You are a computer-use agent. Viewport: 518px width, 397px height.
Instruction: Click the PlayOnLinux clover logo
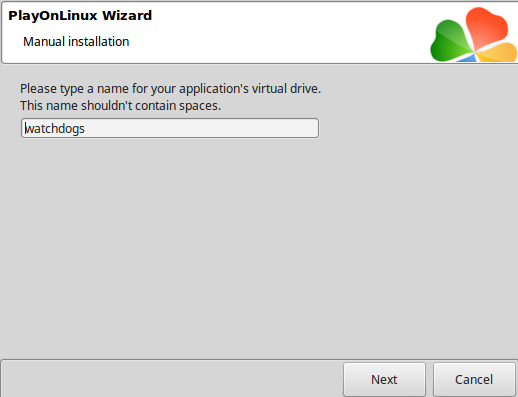click(x=474, y=35)
